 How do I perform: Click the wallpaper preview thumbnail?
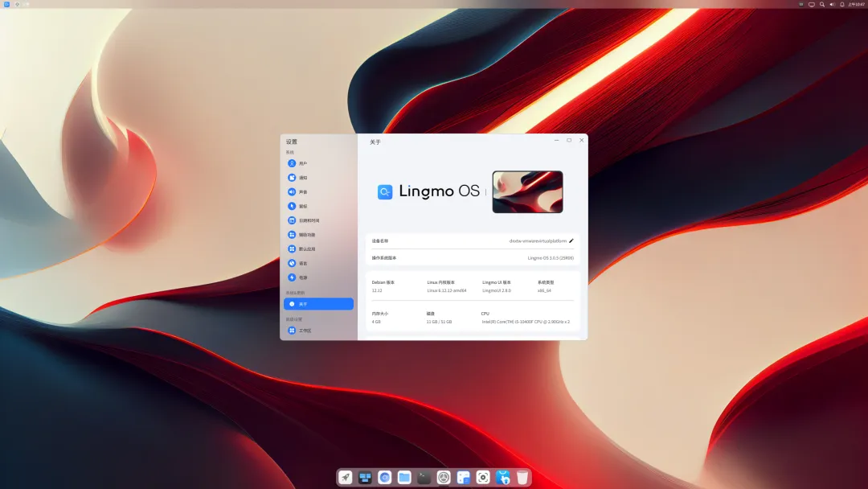527,191
